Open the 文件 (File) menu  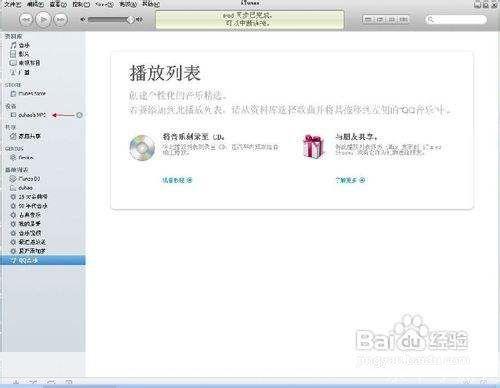point(12,4)
